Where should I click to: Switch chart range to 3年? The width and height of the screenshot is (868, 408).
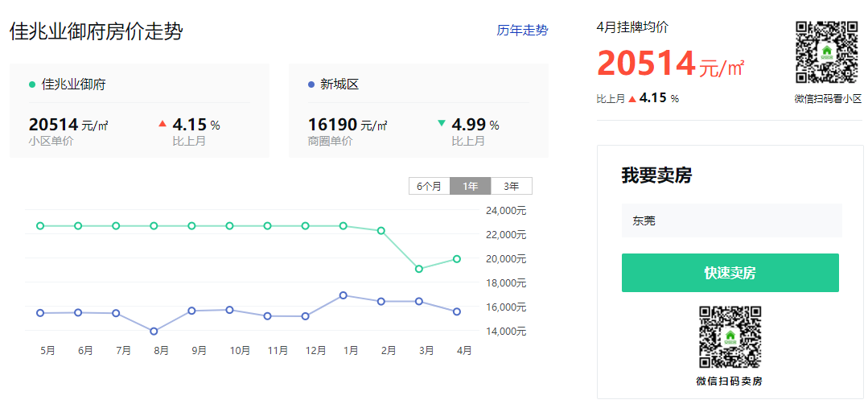pyautogui.click(x=512, y=187)
